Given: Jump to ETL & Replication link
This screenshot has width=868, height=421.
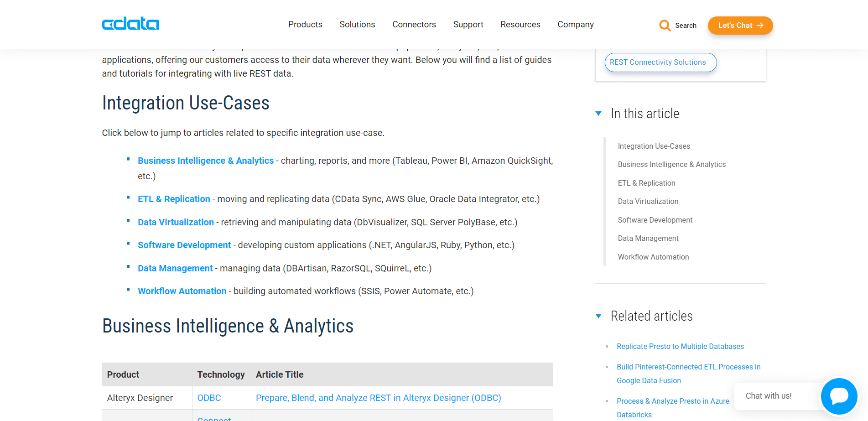Looking at the screenshot, I should [x=174, y=199].
